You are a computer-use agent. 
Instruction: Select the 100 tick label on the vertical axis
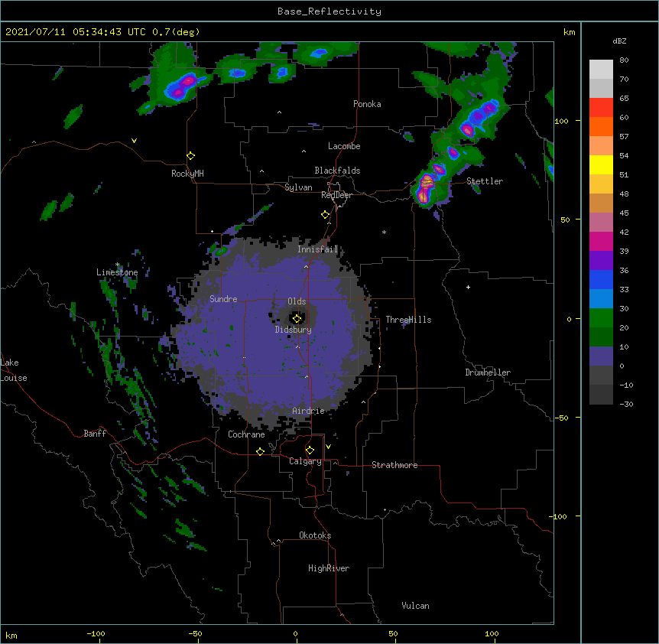(561, 121)
